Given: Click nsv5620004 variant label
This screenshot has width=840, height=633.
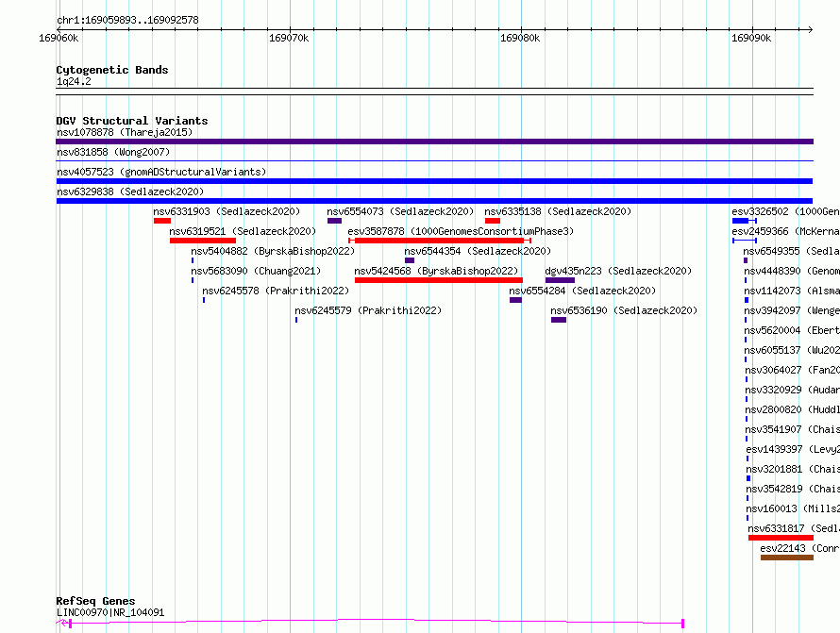Looking at the screenshot, I should coord(792,330).
